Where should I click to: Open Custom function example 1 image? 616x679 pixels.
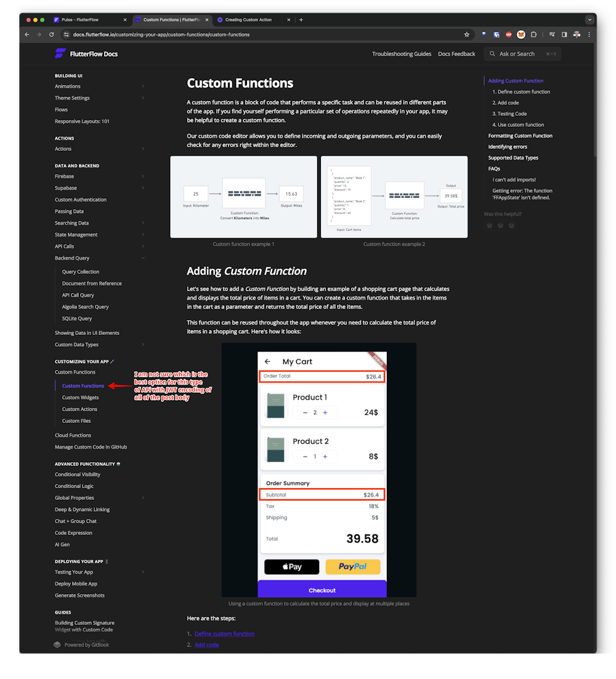coord(243,196)
